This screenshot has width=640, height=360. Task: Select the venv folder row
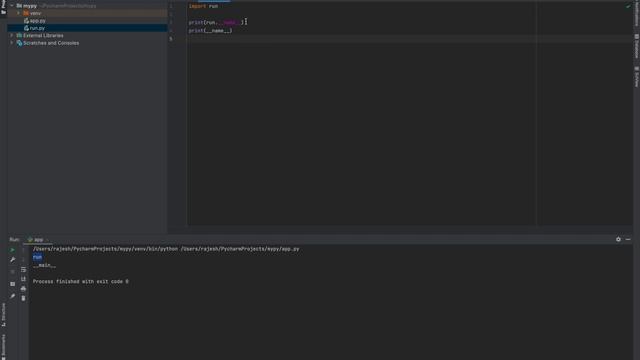coord(87,13)
